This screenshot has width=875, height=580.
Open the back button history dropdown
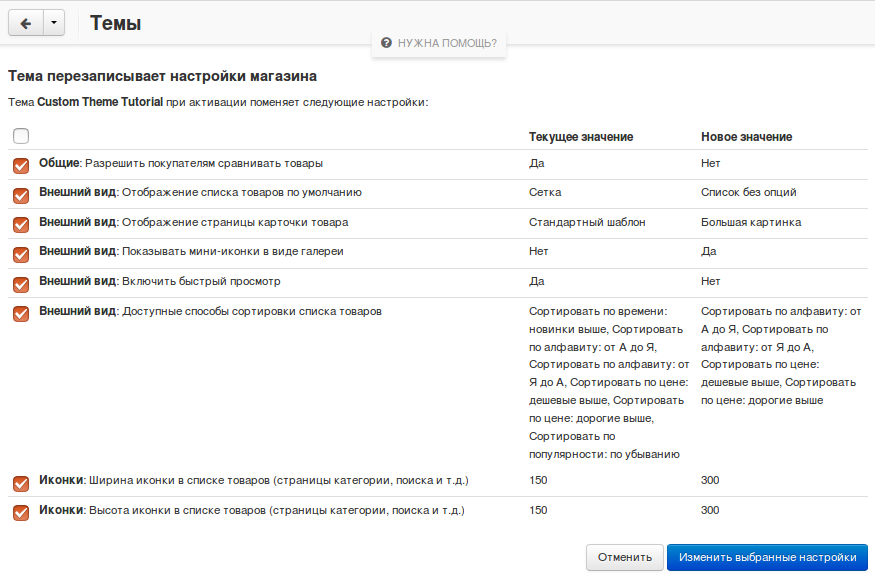(x=52, y=22)
